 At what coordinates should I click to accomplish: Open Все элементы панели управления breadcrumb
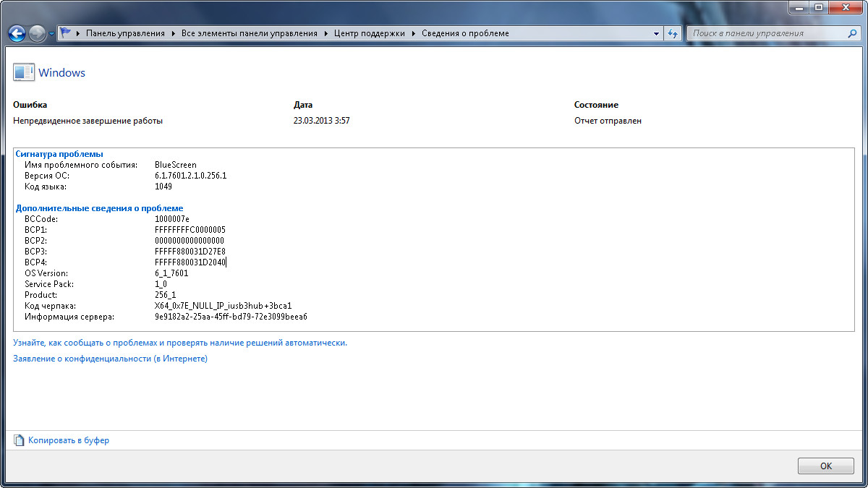click(x=250, y=33)
